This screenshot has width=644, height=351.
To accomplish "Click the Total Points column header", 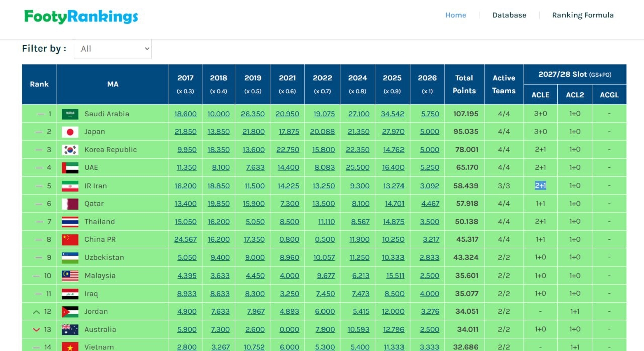I will [464, 84].
